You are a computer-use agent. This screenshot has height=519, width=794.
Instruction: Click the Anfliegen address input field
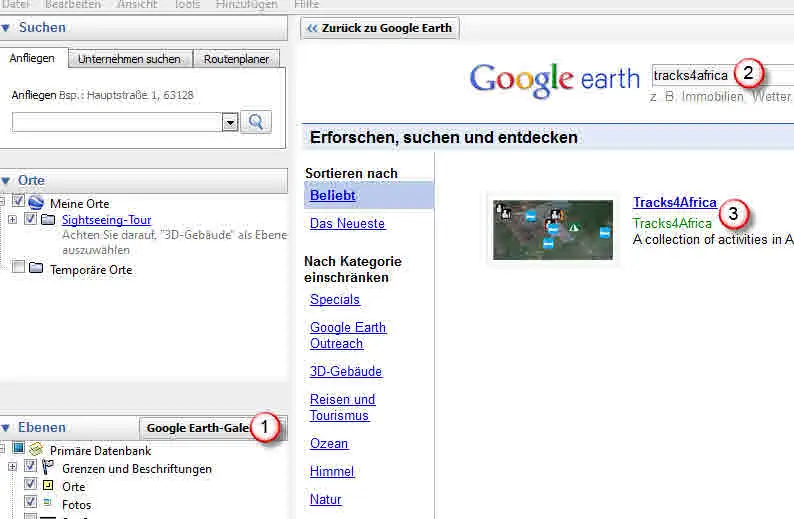coord(117,123)
